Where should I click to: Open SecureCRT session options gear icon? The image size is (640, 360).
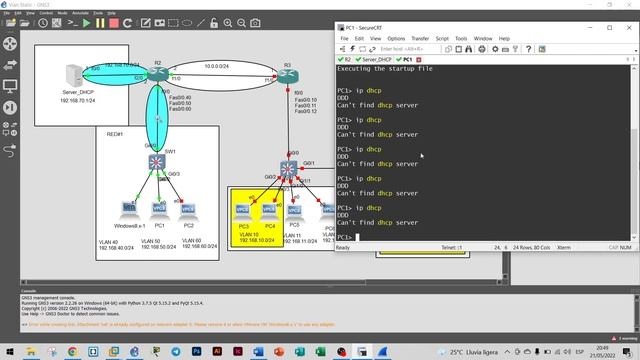coord(495,49)
